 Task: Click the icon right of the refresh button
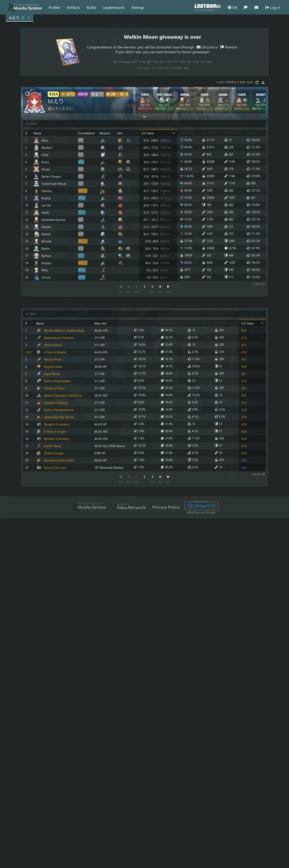click(263, 82)
